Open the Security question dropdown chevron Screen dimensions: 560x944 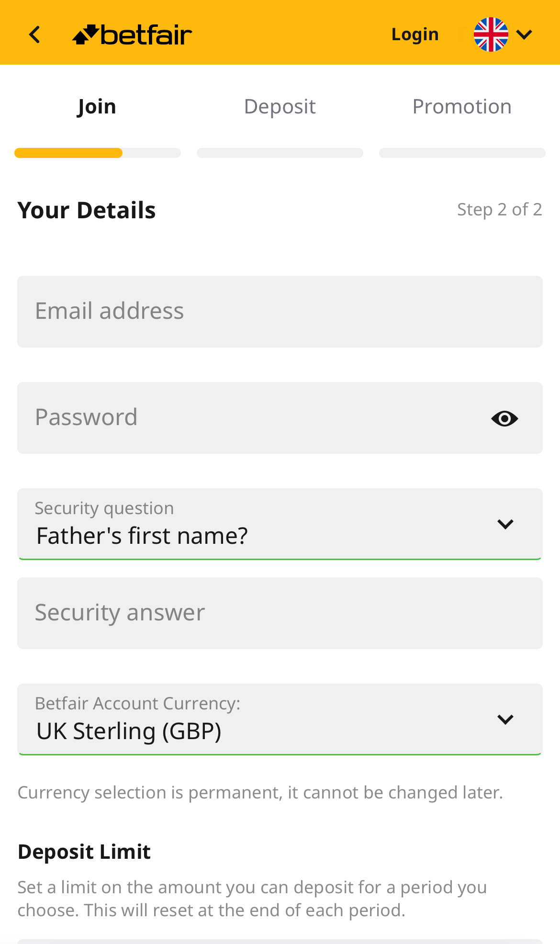pyautogui.click(x=506, y=523)
